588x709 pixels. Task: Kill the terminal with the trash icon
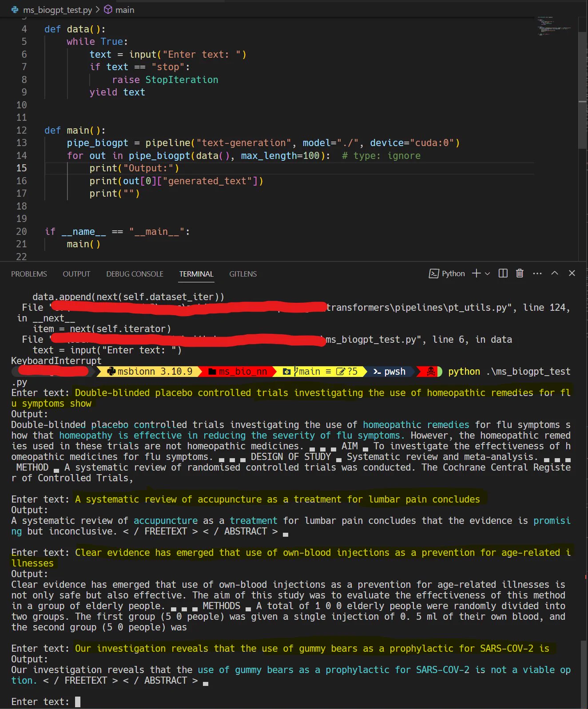(520, 273)
